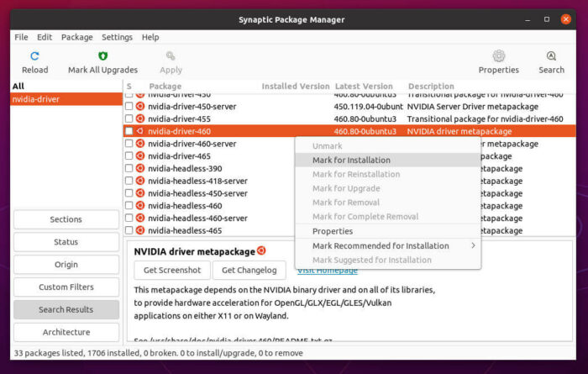Screen dimensions: 588x374
Task: Click the Sections filter button
Action: click(66, 219)
